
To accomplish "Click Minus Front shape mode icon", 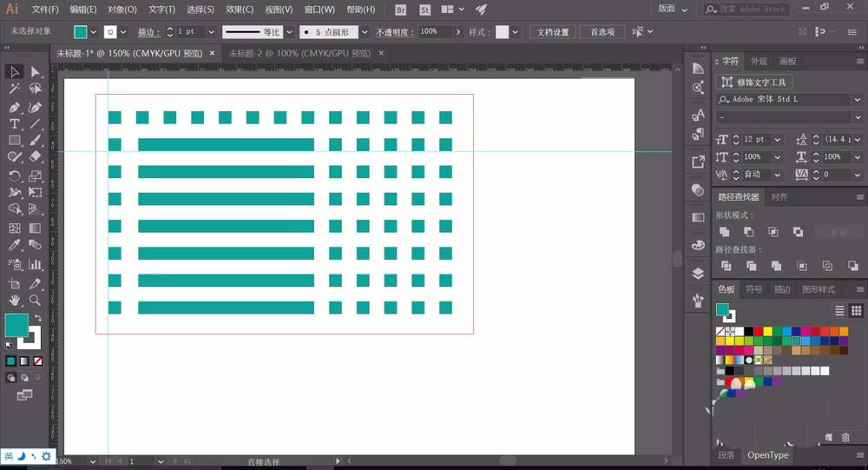I will (x=748, y=232).
